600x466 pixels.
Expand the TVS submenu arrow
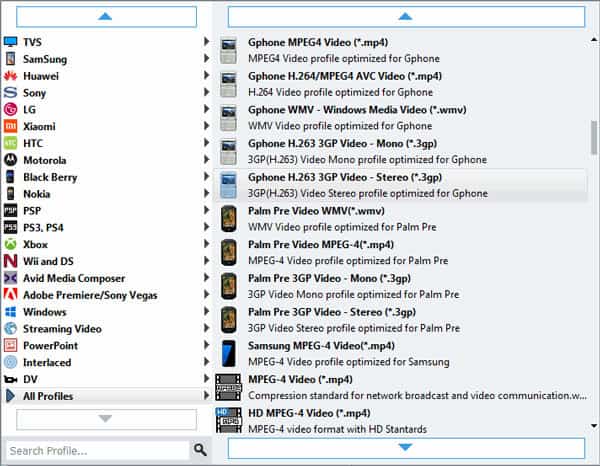(206, 41)
